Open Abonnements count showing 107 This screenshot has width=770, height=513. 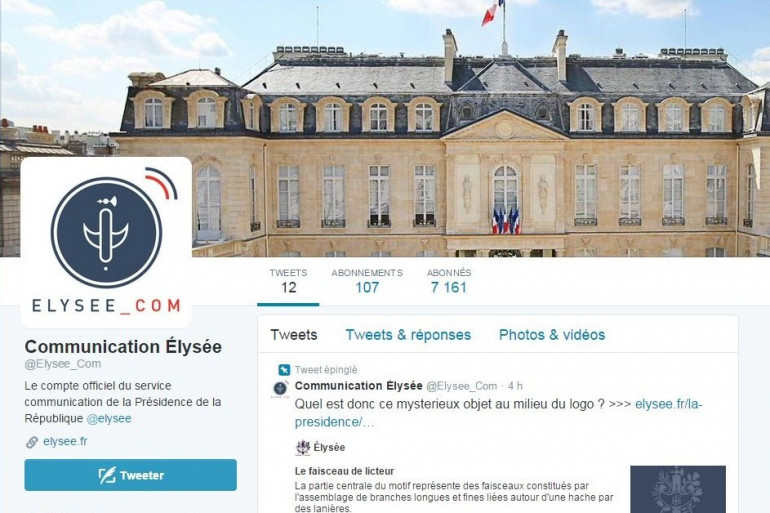tap(367, 281)
